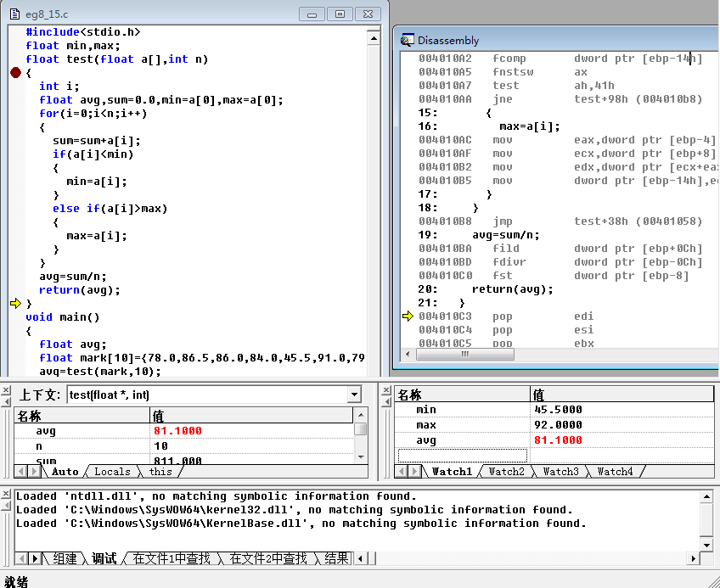
Task: Click the avg=sum/n; source line
Action: coord(72,277)
